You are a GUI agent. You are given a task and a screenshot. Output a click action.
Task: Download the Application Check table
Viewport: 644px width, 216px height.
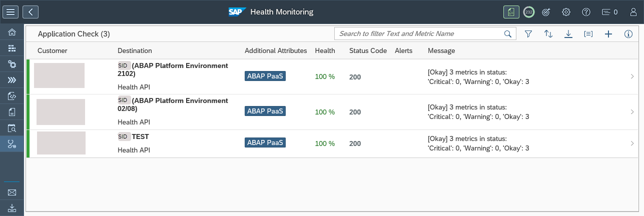[x=568, y=34]
